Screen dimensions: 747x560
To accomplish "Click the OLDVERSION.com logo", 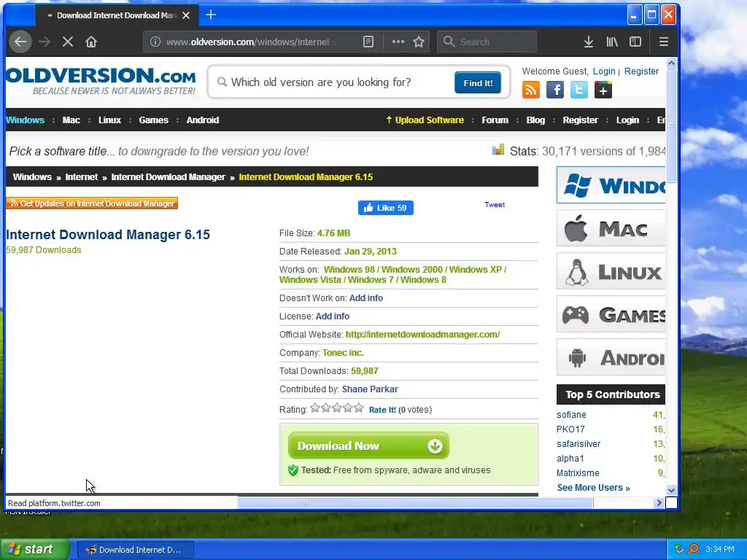I will pos(101,81).
